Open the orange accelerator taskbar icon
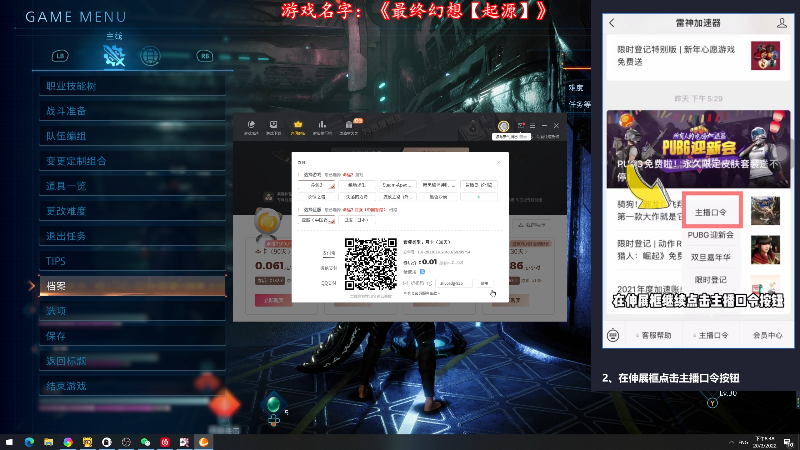The width and height of the screenshot is (800, 450). 204,442
